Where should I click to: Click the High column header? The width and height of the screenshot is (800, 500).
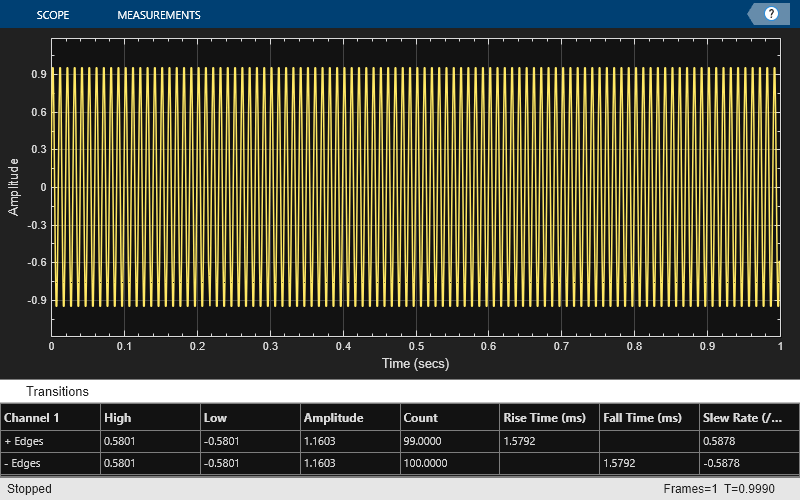[x=151, y=418]
